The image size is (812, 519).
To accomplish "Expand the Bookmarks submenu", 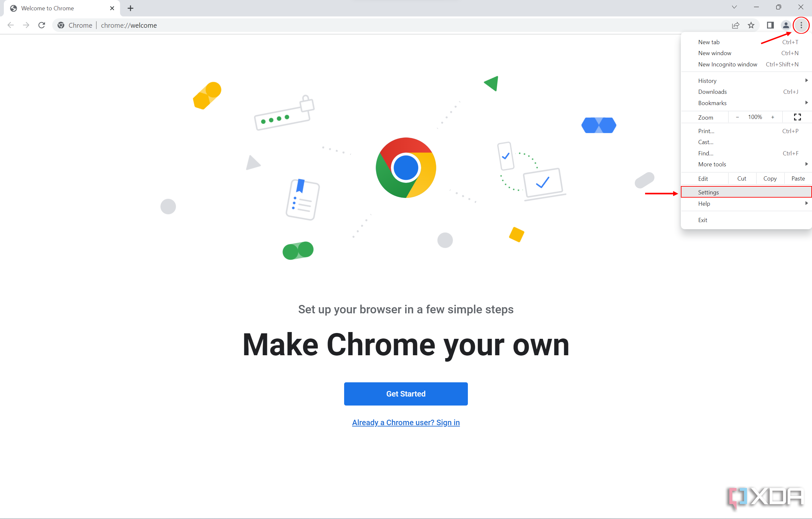I will 746,103.
